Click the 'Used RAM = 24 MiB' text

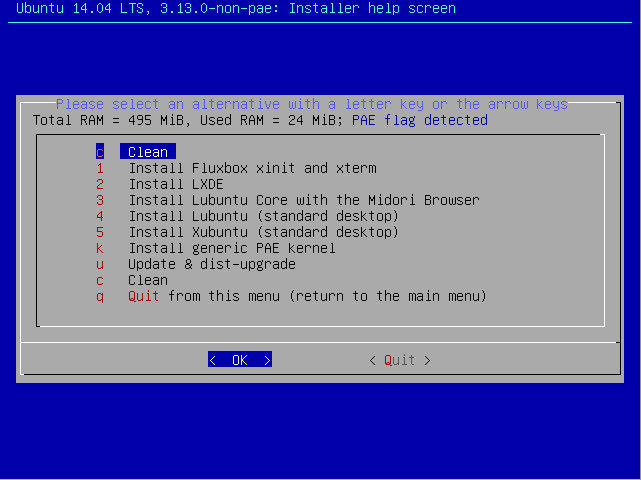(x=271, y=120)
